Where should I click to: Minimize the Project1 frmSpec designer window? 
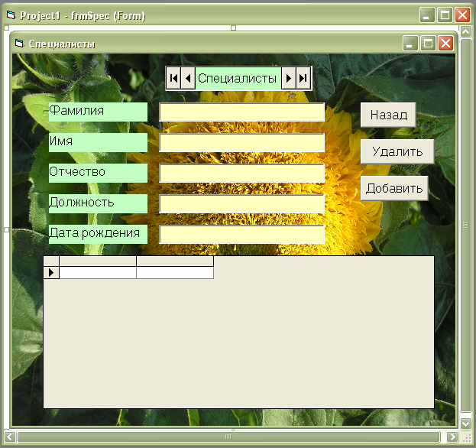point(427,15)
